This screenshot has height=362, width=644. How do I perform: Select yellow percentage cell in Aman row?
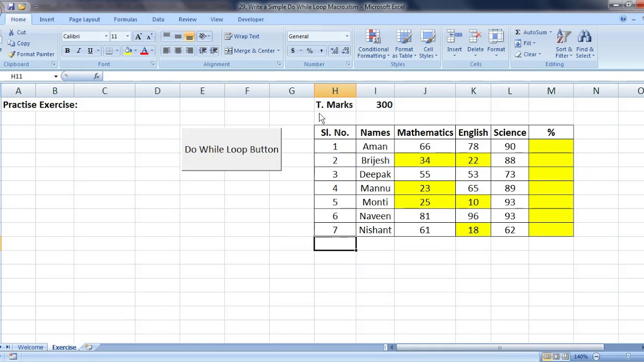tap(551, 146)
